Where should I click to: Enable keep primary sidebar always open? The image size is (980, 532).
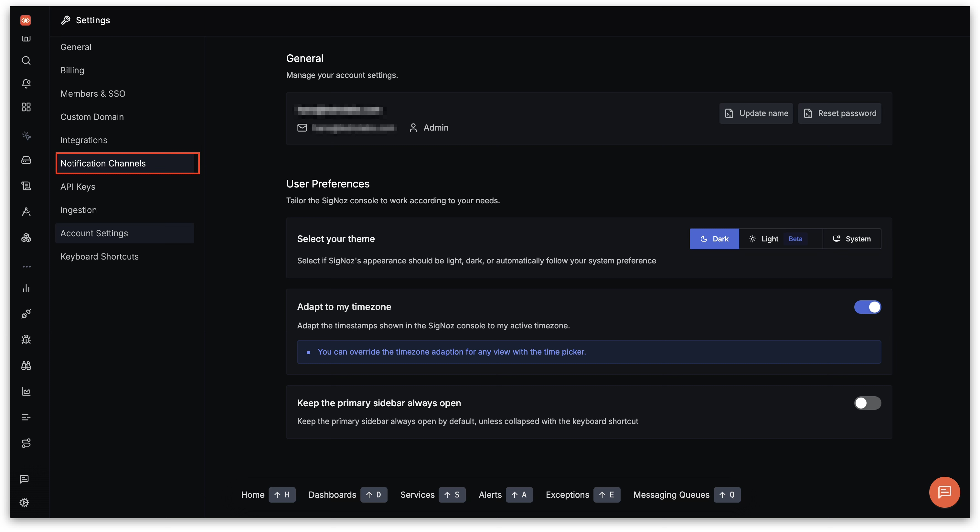tap(868, 403)
